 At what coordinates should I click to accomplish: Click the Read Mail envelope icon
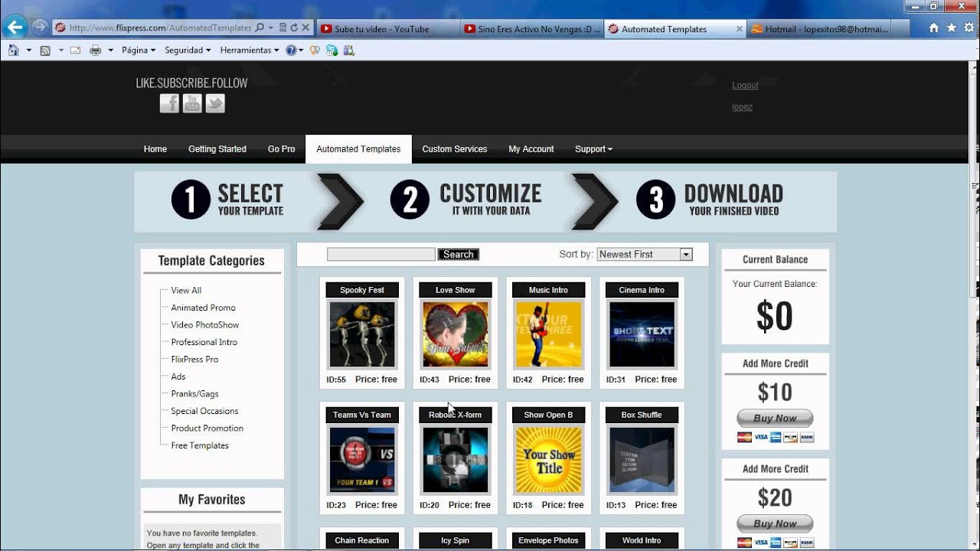click(x=75, y=51)
